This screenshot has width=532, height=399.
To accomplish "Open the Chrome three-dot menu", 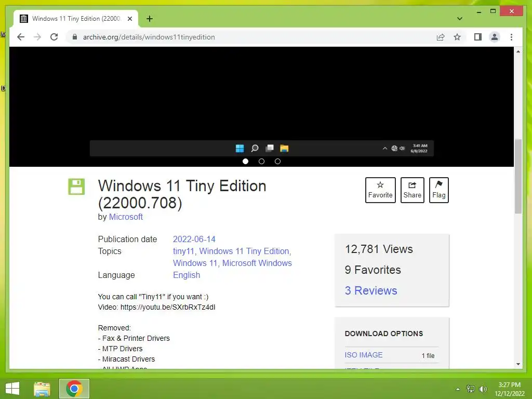I will tap(511, 37).
